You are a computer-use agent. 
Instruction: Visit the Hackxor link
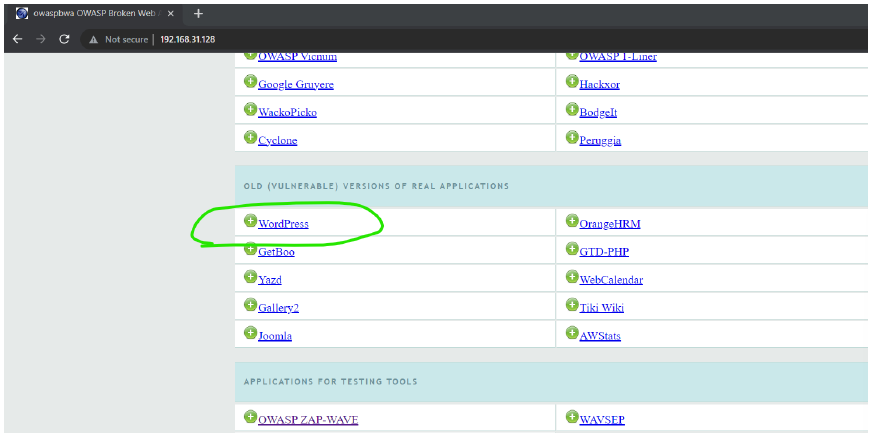pos(600,85)
